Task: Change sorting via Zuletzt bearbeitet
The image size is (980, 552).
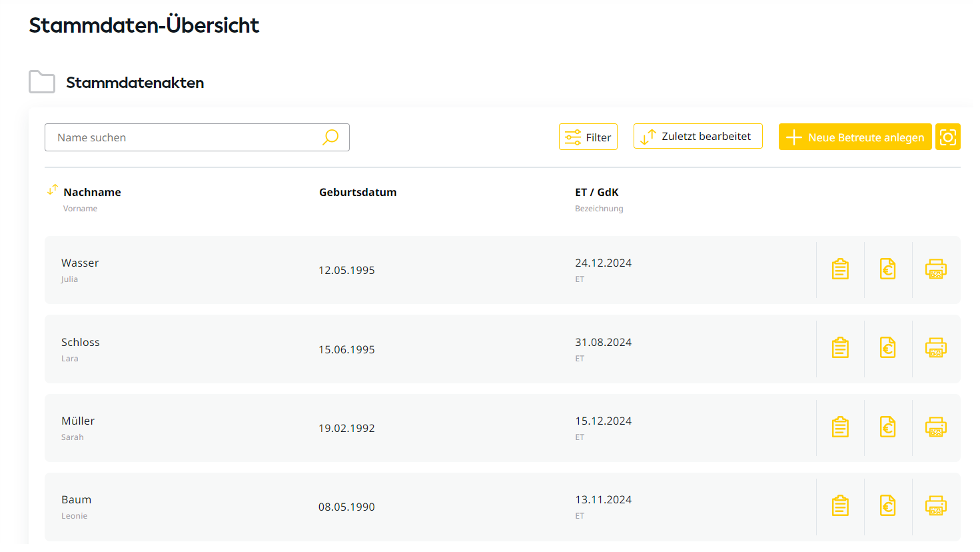Action: coord(698,137)
